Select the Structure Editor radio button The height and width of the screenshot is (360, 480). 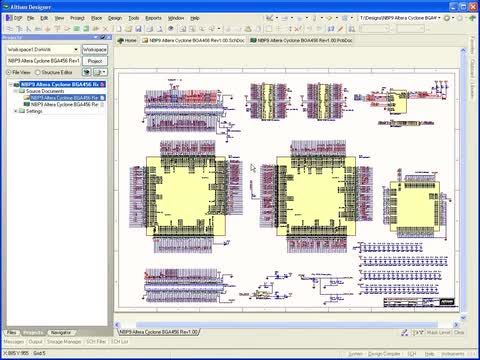point(38,72)
